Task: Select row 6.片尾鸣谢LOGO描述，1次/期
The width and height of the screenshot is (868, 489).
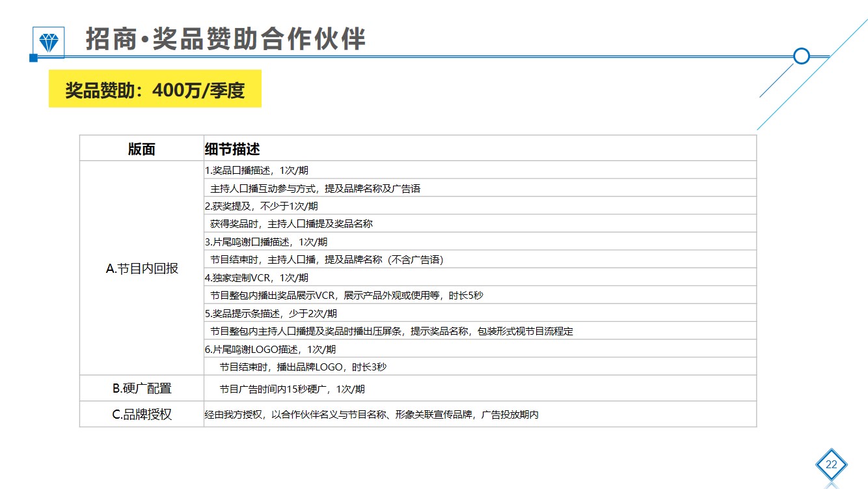Action: click(480, 349)
